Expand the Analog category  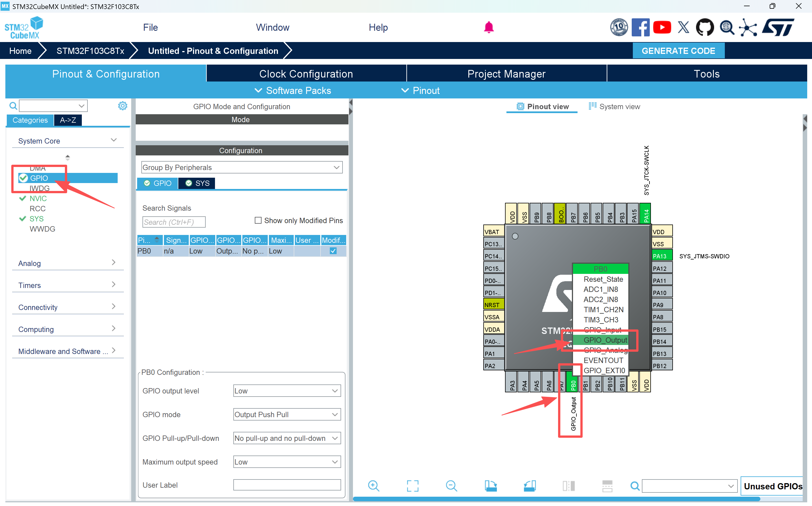[68, 263]
